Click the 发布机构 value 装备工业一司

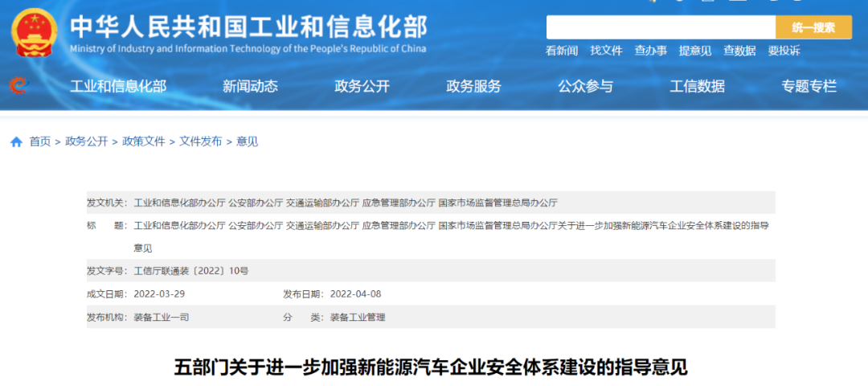(x=162, y=318)
